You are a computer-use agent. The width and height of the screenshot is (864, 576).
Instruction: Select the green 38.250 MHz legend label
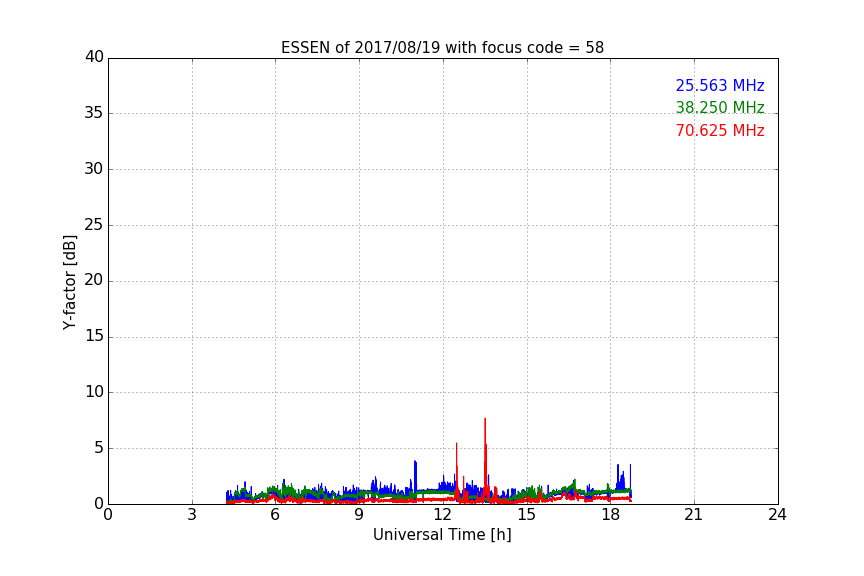coord(720,107)
